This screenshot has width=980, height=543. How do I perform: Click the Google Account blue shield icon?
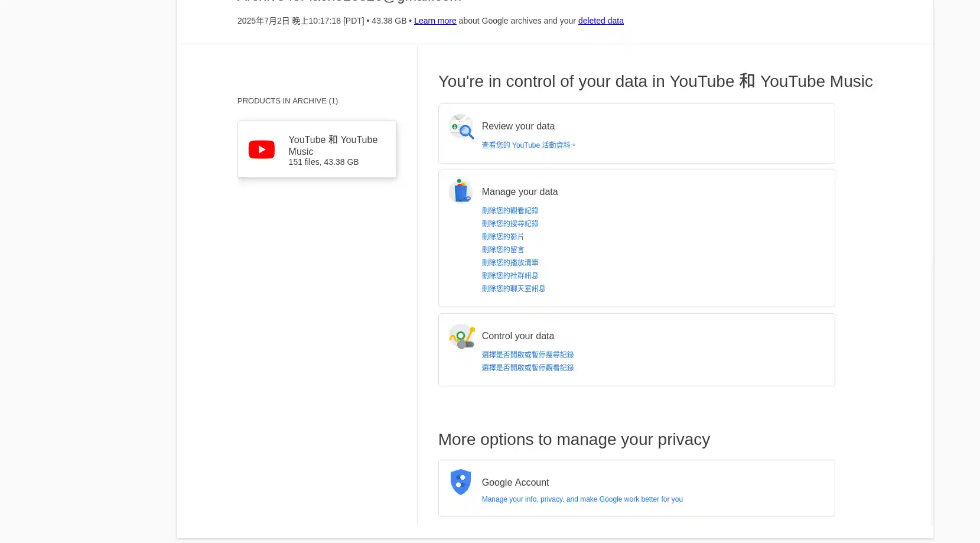click(x=461, y=482)
